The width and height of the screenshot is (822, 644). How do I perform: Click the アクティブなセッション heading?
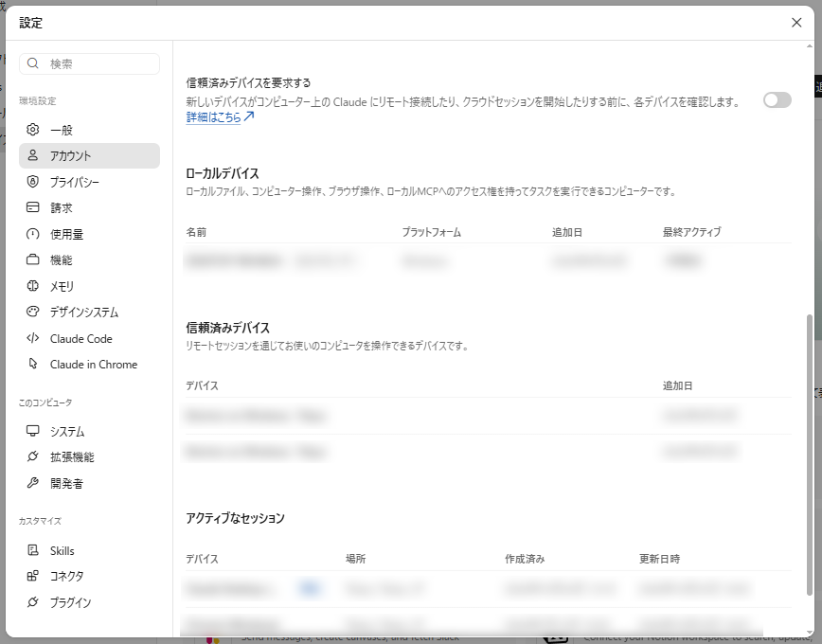point(235,518)
